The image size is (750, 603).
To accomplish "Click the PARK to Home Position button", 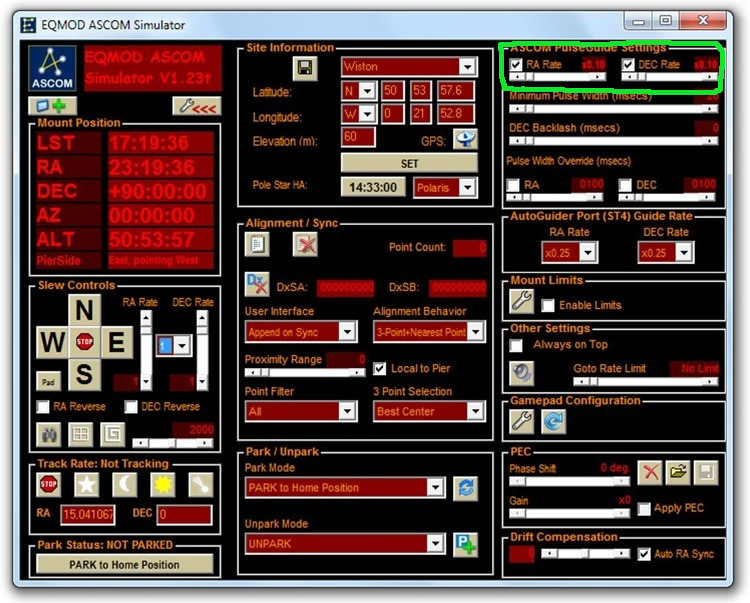I will point(125,565).
